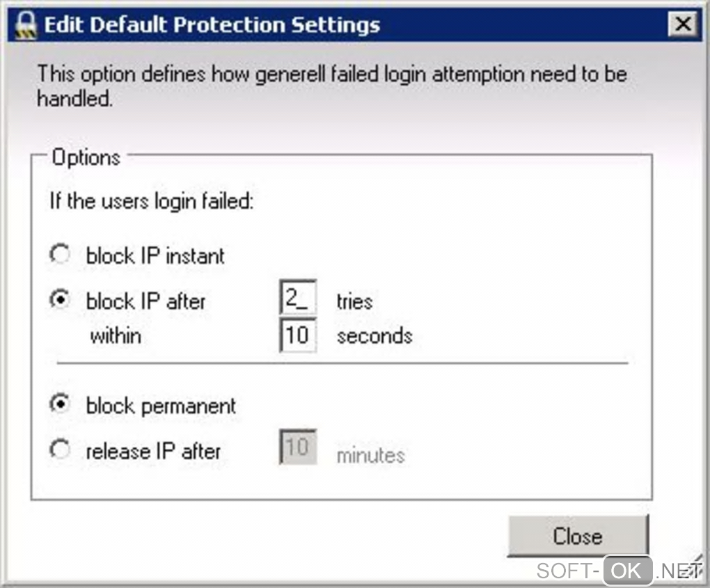Focus the seconds input field

coord(297,335)
